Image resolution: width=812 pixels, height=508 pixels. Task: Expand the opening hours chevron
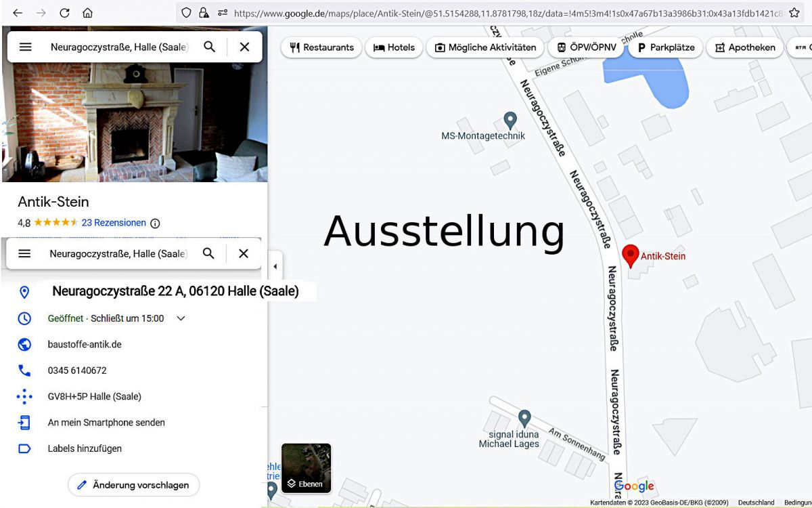(181, 318)
